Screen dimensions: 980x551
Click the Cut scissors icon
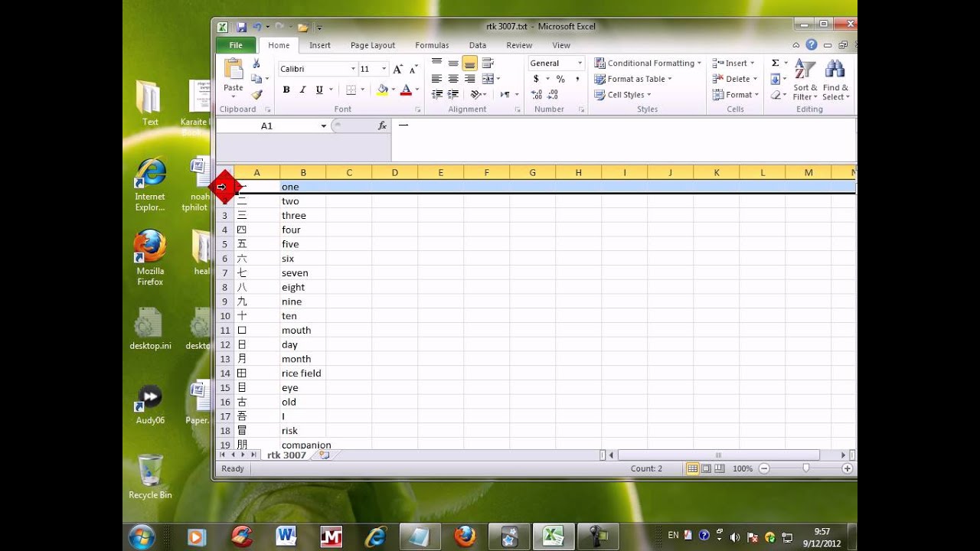(x=256, y=63)
